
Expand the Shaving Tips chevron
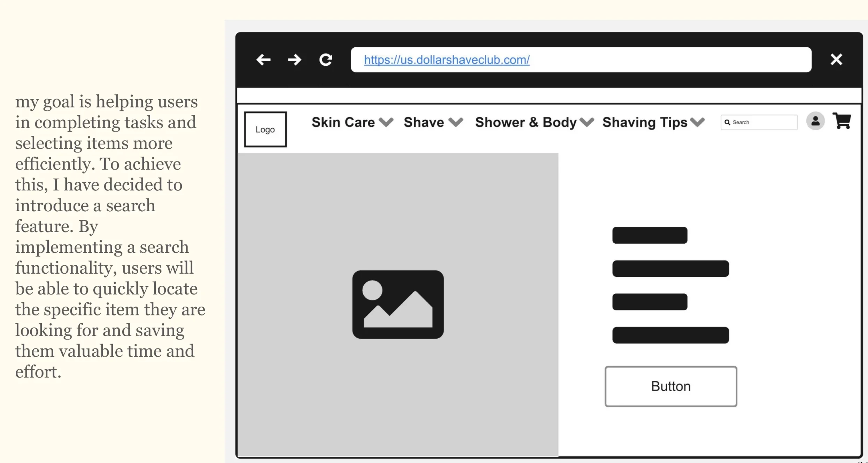coord(697,122)
